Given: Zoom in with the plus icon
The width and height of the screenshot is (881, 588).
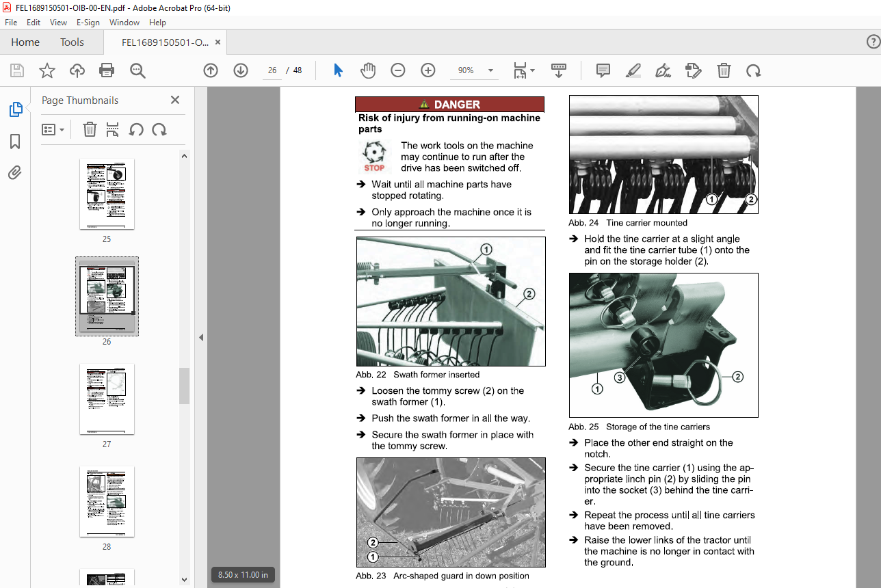Looking at the screenshot, I should [428, 70].
